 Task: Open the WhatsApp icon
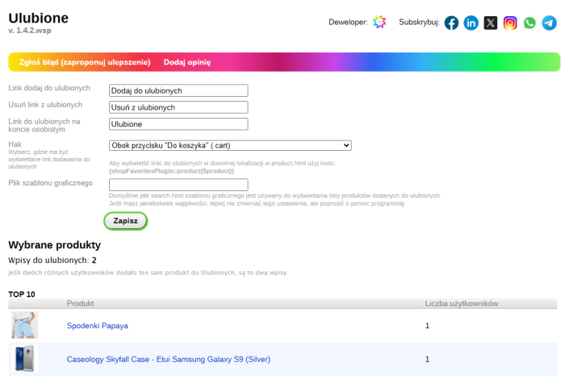529,23
